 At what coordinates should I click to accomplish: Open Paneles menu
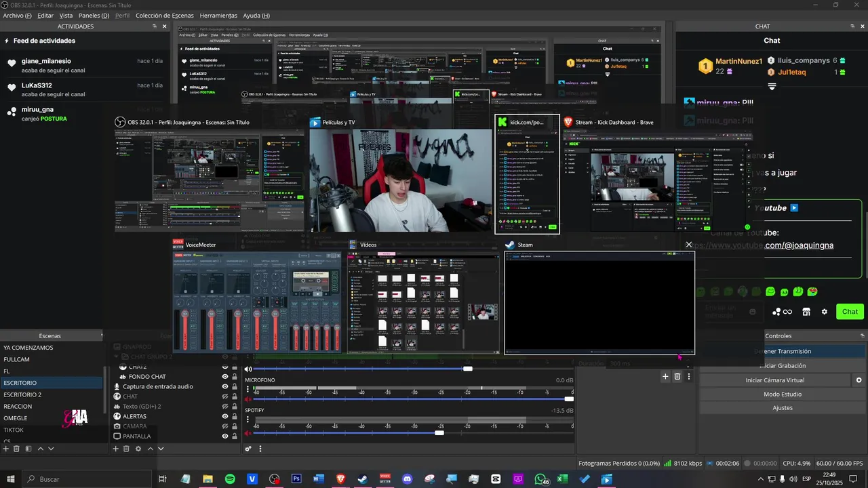coord(94,15)
